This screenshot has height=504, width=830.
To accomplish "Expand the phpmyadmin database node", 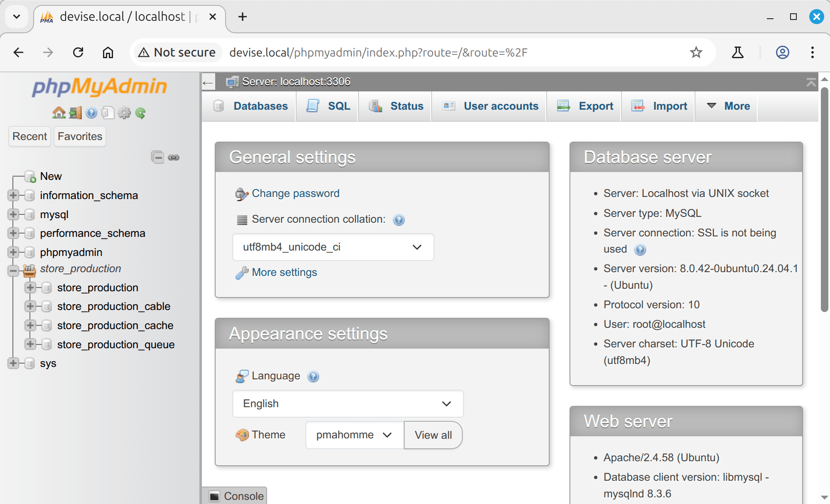I will click(x=13, y=252).
